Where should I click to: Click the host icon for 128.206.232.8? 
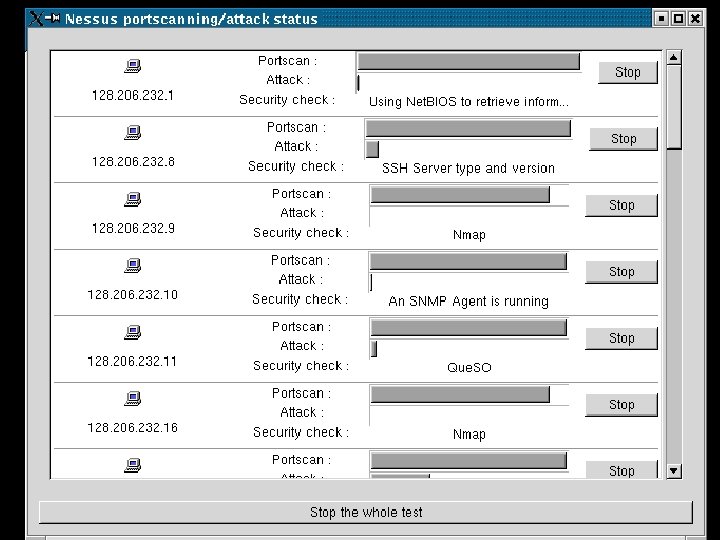133,133
